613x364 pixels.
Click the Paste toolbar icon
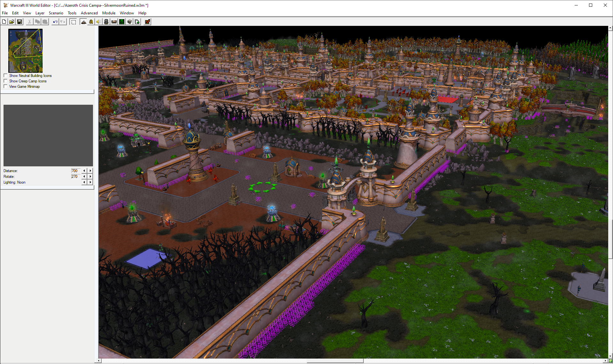[x=45, y=22]
